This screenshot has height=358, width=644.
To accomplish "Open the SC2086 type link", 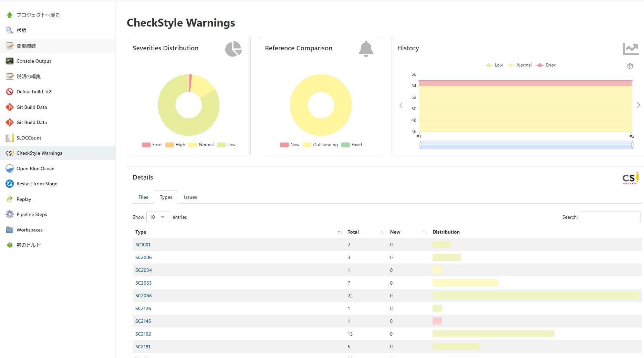I will [144, 296].
